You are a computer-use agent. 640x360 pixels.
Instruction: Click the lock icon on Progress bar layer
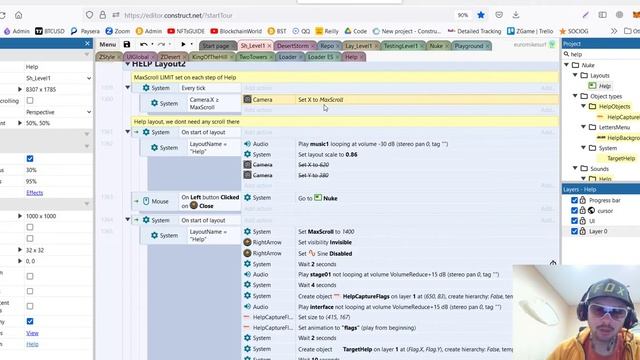click(x=583, y=200)
